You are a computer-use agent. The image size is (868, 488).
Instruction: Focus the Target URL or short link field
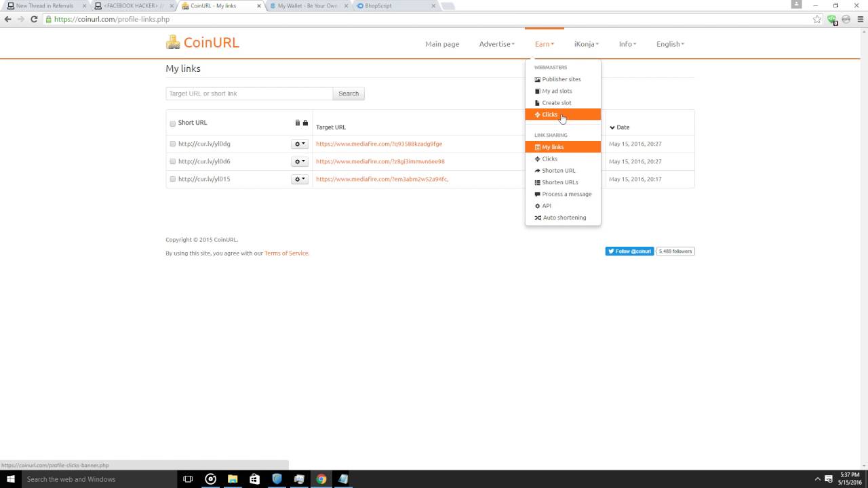coord(250,94)
